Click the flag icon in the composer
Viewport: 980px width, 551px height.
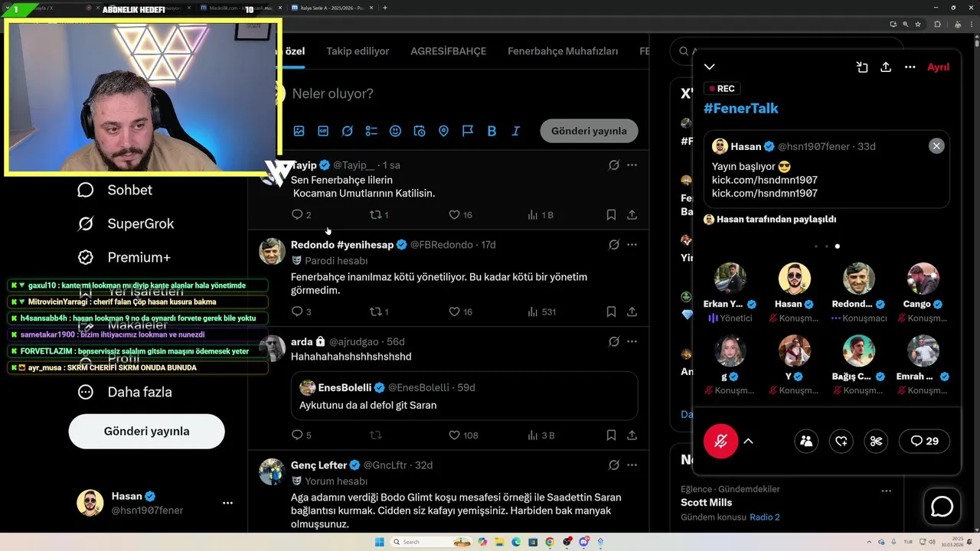pos(468,131)
